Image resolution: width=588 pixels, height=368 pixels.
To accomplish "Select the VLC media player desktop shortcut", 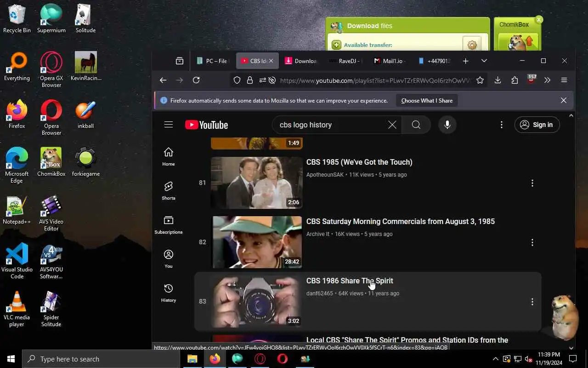I will point(17,309).
